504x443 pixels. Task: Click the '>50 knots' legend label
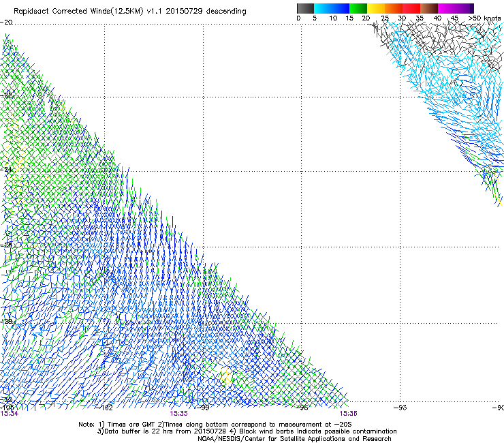(484, 18)
